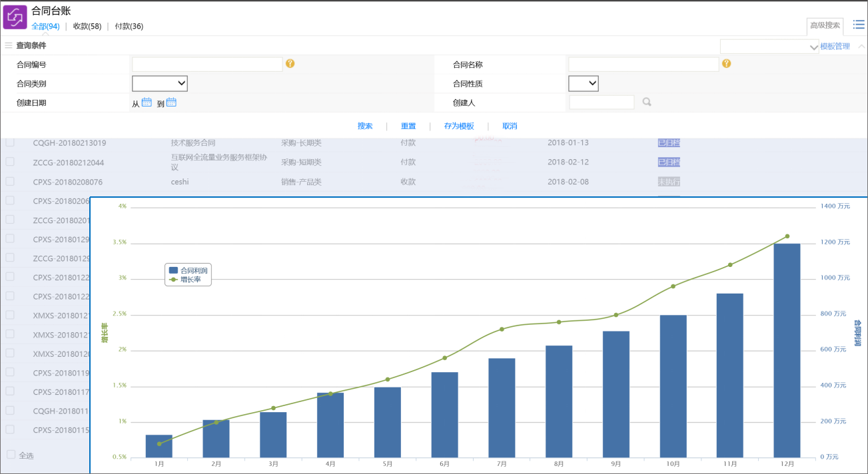Toggle the 合同利润 legend swatch in chart
This screenshot has width=868, height=474.
coord(173,270)
